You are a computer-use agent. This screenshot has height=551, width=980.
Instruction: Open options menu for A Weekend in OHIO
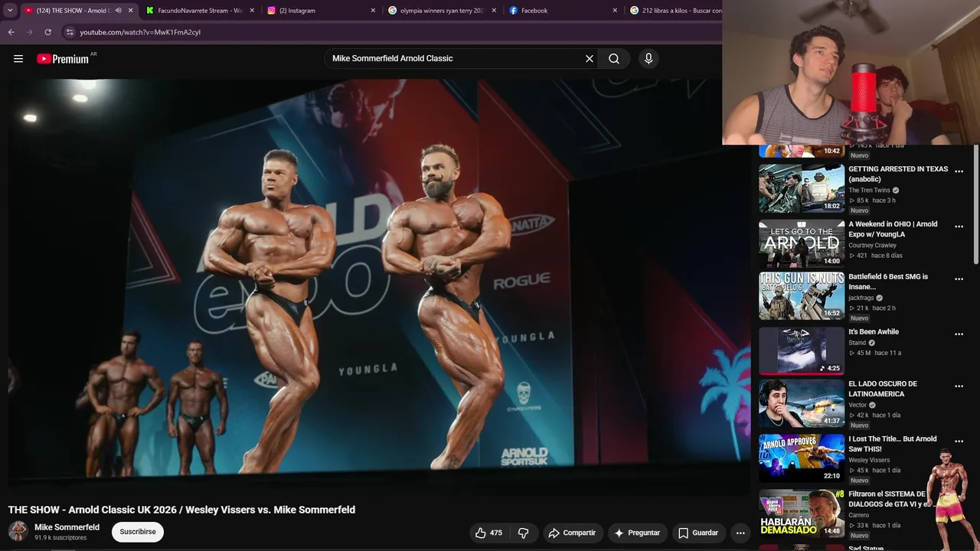(x=959, y=227)
